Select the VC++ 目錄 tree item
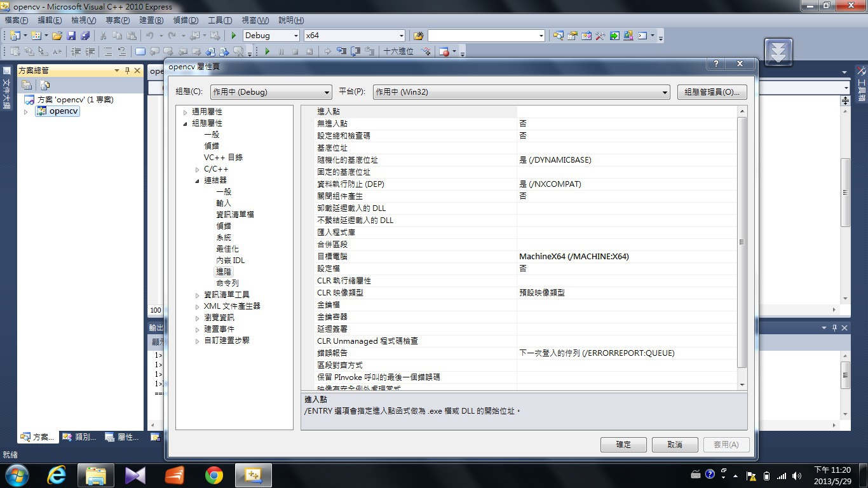The height and width of the screenshot is (488, 868). coord(223,158)
